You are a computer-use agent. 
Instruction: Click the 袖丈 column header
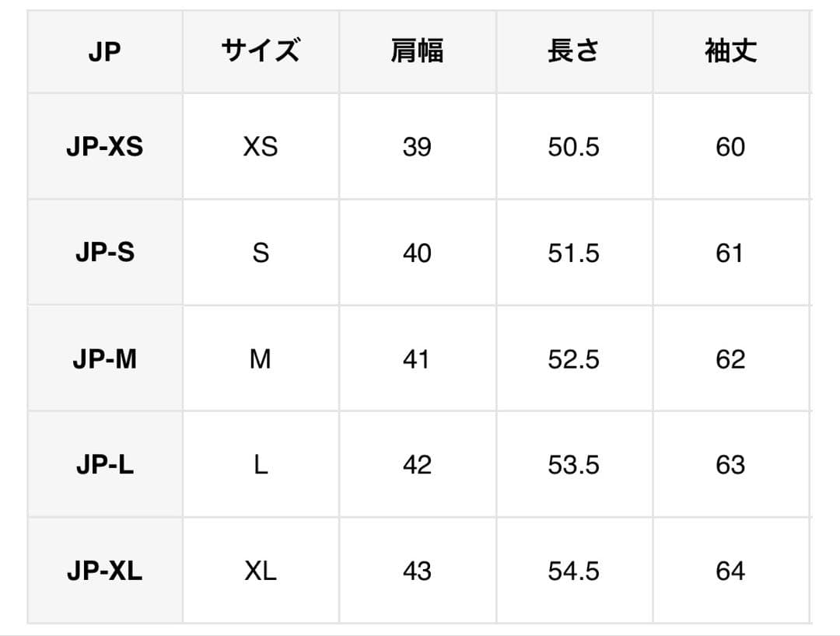730,52
